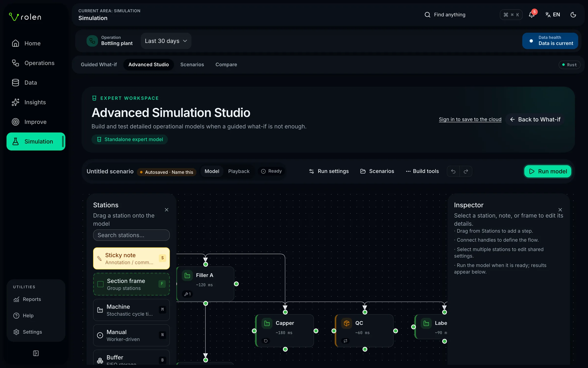Select the Sticky note station

[x=131, y=258]
